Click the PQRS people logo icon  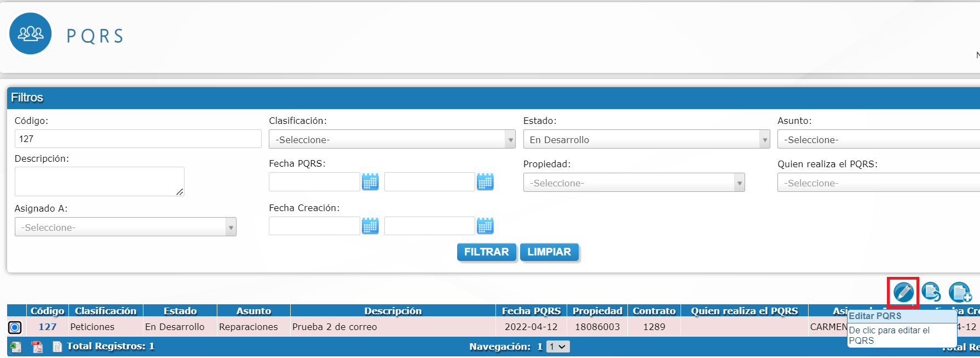(x=31, y=34)
